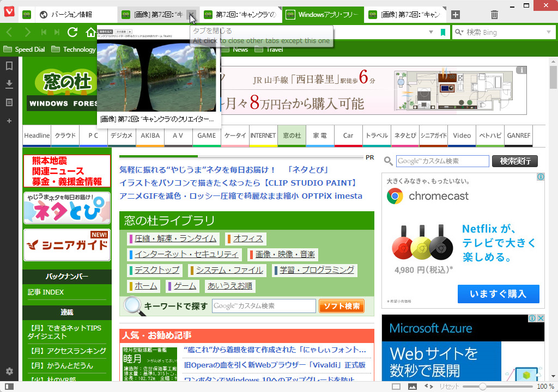Viewport: 558px width, 392px height.
Task: Switch to the Windowsアプリ・フリー tab
Action: 323,15
